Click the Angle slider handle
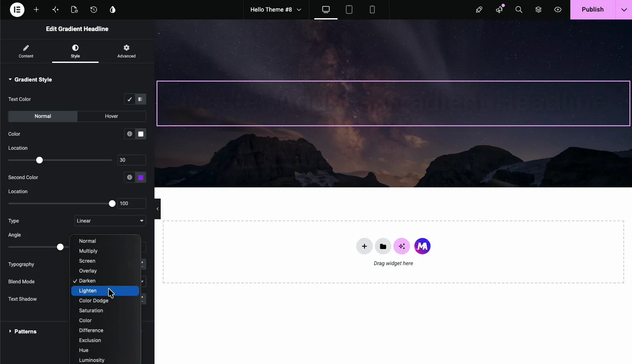 [x=60, y=247]
